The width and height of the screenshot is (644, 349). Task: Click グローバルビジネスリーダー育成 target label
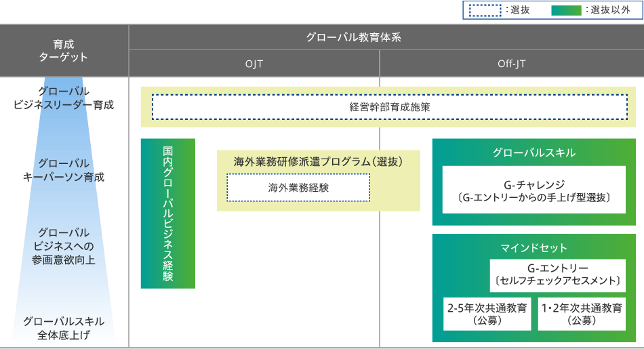(x=64, y=98)
